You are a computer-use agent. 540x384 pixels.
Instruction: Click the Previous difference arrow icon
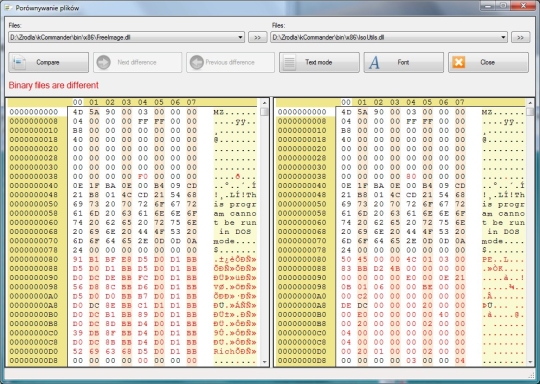click(x=197, y=62)
